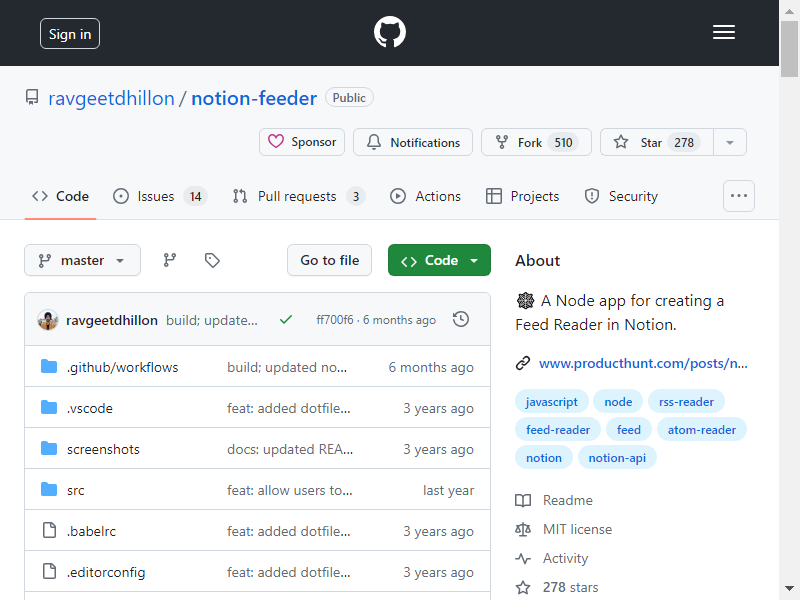Select the notion topic tag

(544, 458)
